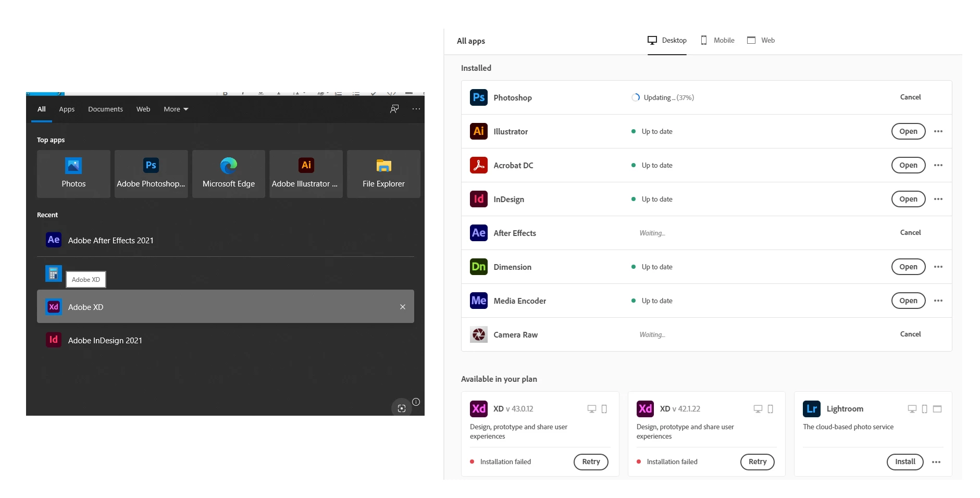The height and width of the screenshot is (498, 980).
Task: Launch Adobe Illustrator from Top apps
Action: [306, 173]
